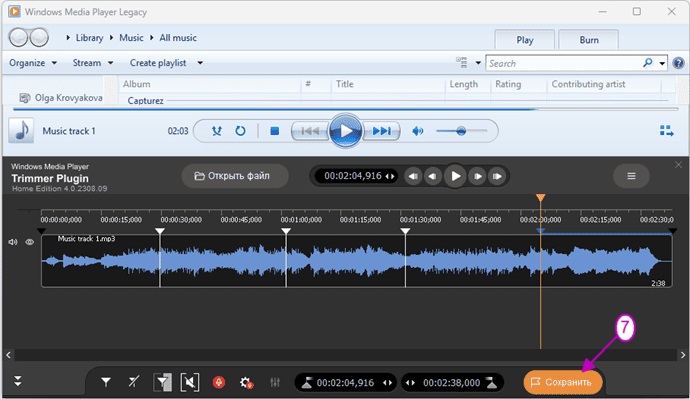Set selection end with right marker icon
The height and width of the screenshot is (399, 690).
[492, 383]
